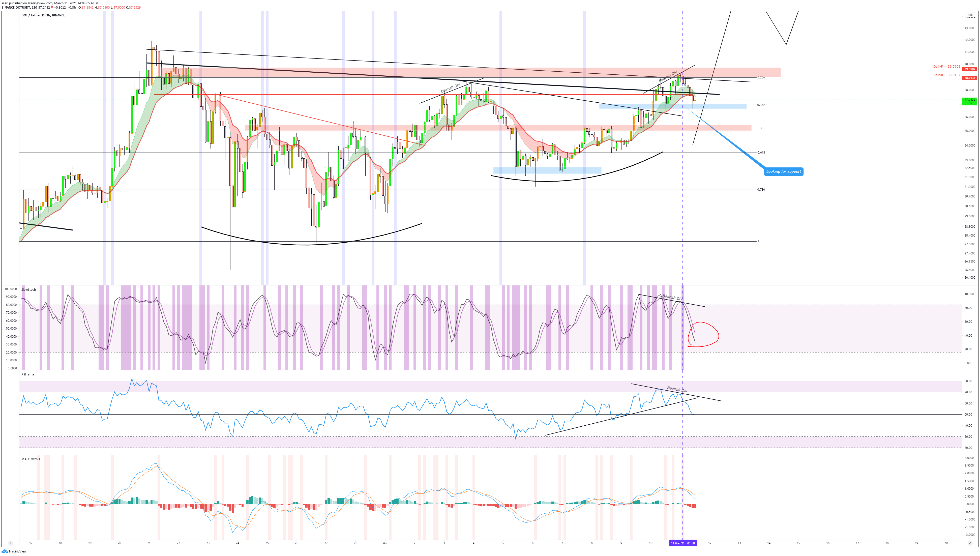
Task: Click the 0.5 Fibonacci level label
Action: (x=760, y=128)
